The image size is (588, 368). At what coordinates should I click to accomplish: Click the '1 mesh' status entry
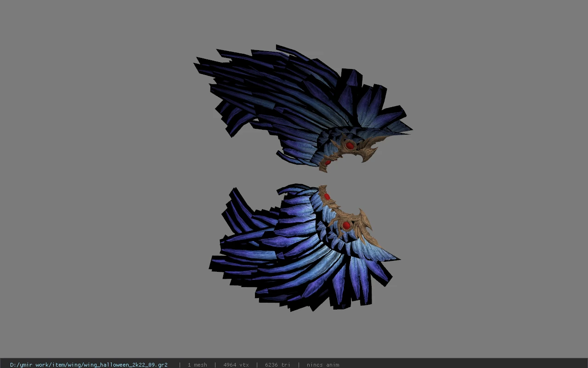tap(197, 365)
